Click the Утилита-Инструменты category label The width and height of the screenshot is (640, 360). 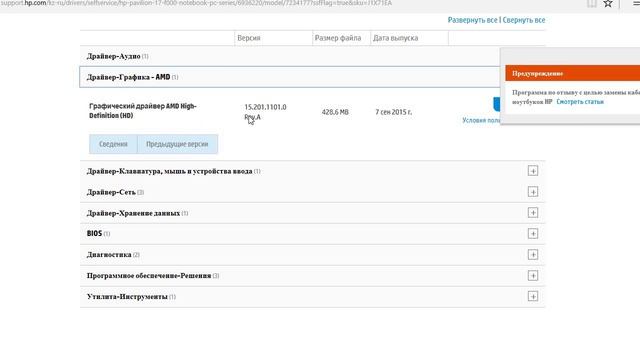(127, 297)
